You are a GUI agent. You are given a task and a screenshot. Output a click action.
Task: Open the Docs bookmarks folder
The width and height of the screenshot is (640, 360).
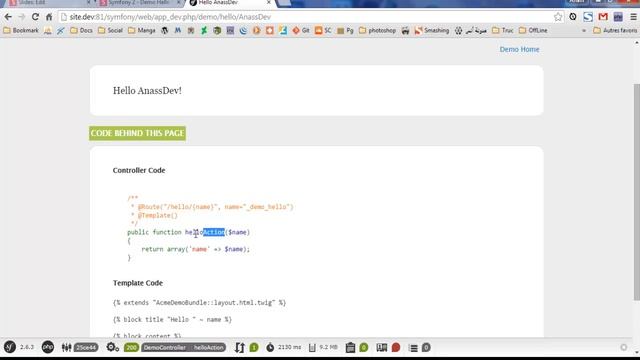[x=81, y=31]
